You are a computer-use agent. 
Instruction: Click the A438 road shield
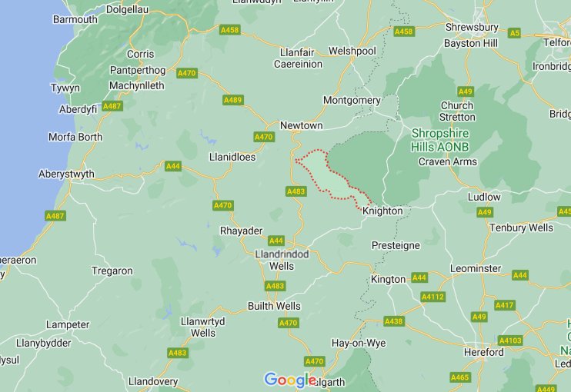coord(394,321)
